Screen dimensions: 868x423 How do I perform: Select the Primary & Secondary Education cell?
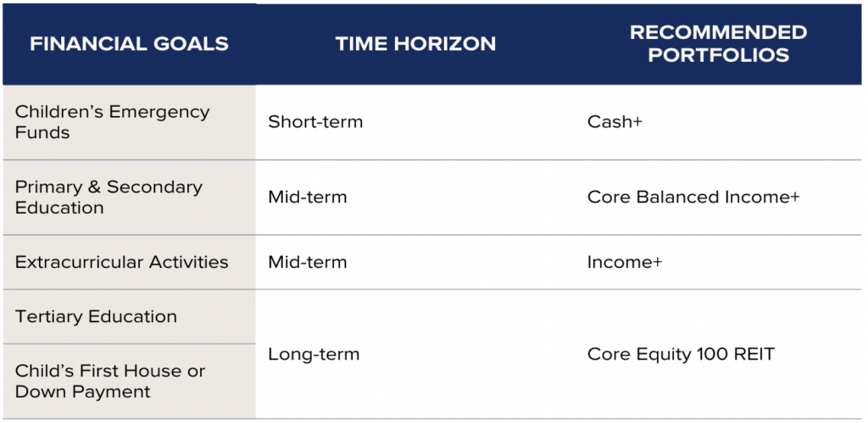[129, 198]
